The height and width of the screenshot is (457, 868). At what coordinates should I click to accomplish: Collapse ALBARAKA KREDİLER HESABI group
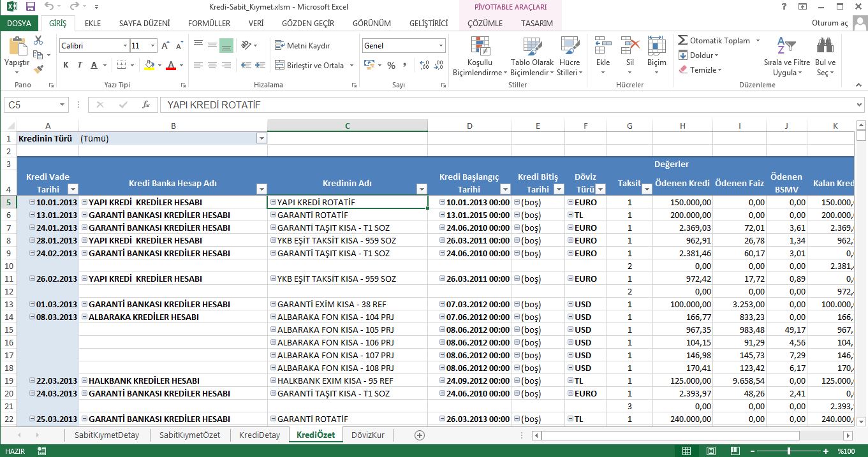point(84,317)
